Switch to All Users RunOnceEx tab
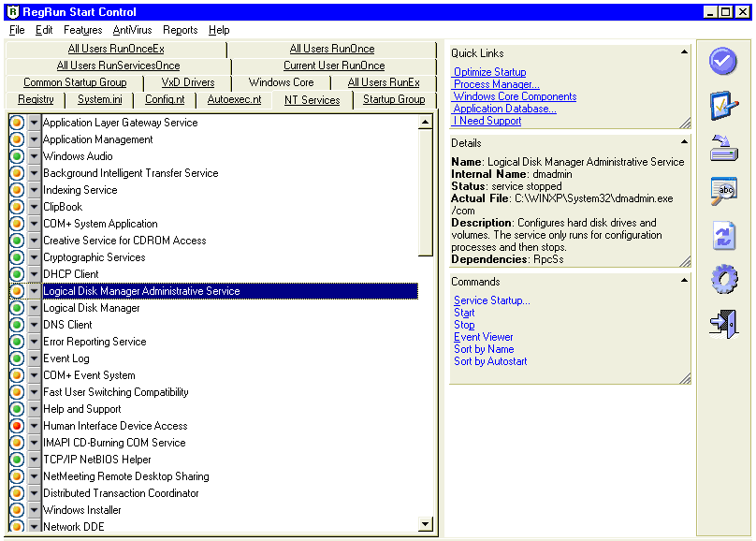756x541 pixels. click(x=116, y=49)
